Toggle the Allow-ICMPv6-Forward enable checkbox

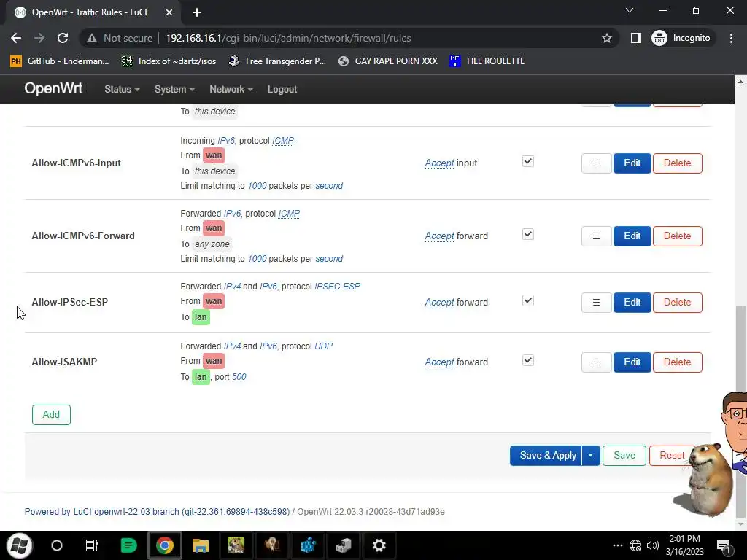pyautogui.click(x=528, y=234)
